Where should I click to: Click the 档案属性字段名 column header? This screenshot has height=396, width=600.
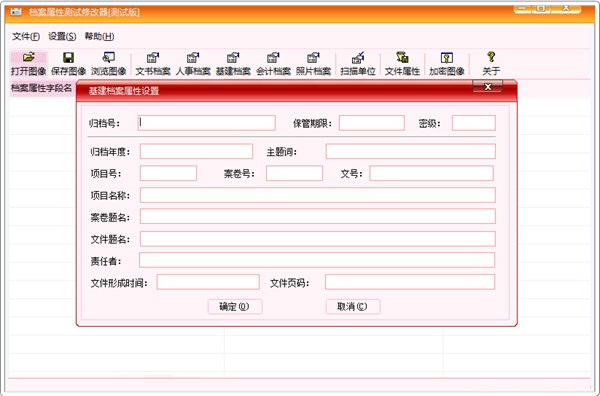42,88
